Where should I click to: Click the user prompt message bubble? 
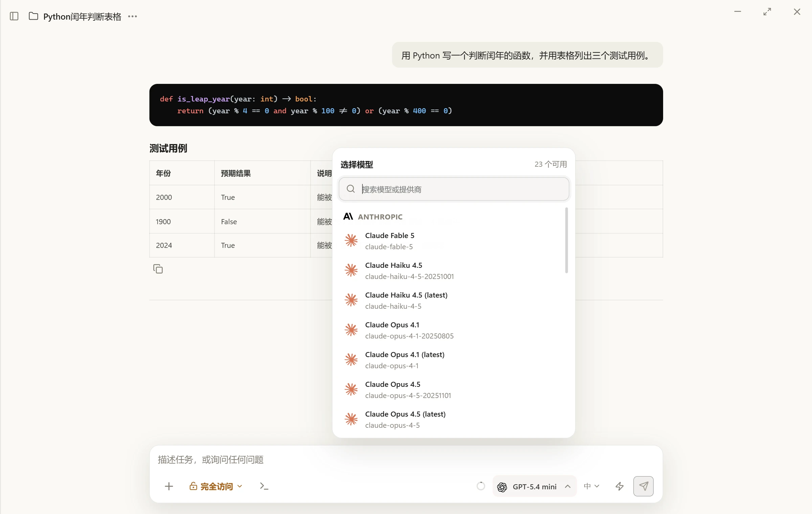click(x=527, y=55)
